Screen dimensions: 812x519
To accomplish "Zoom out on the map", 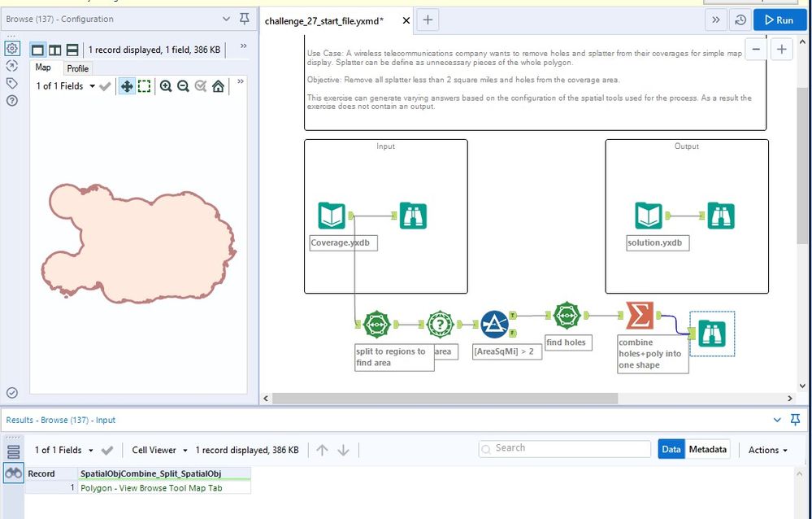I will 183,86.
